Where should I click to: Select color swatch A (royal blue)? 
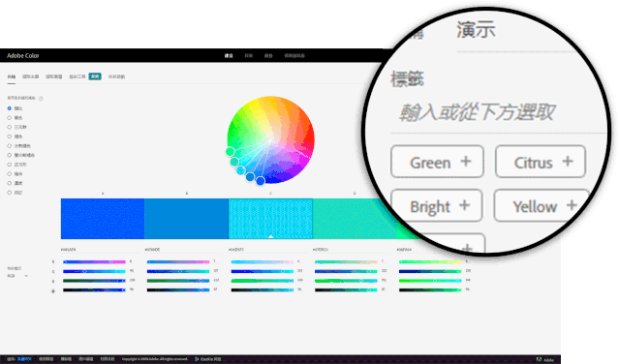click(103, 219)
